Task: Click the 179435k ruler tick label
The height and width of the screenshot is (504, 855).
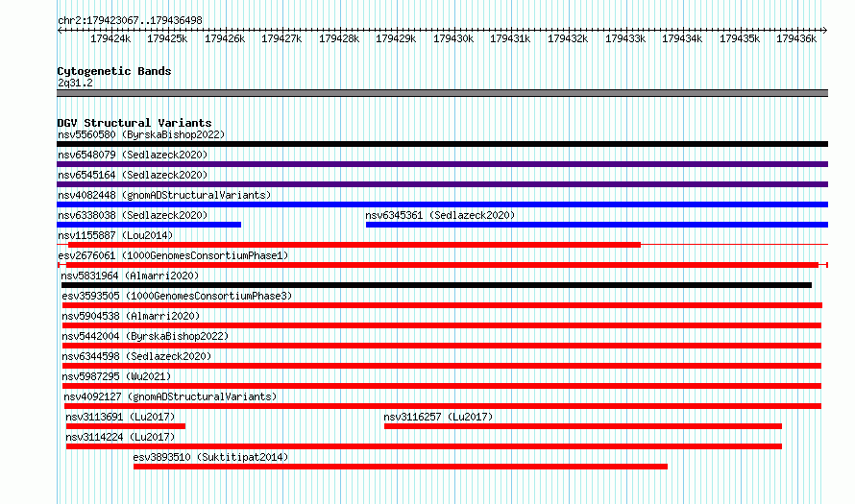Action: 740,38
